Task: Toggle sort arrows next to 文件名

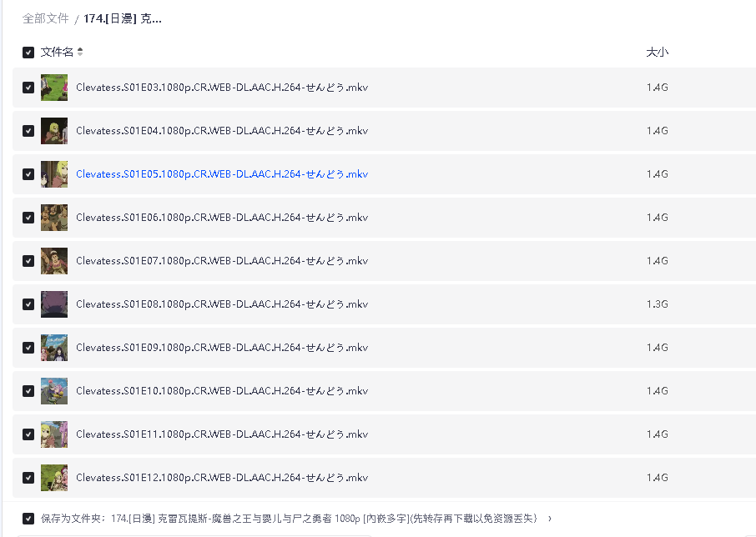Action: pyautogui.click(x=80, y=53)
